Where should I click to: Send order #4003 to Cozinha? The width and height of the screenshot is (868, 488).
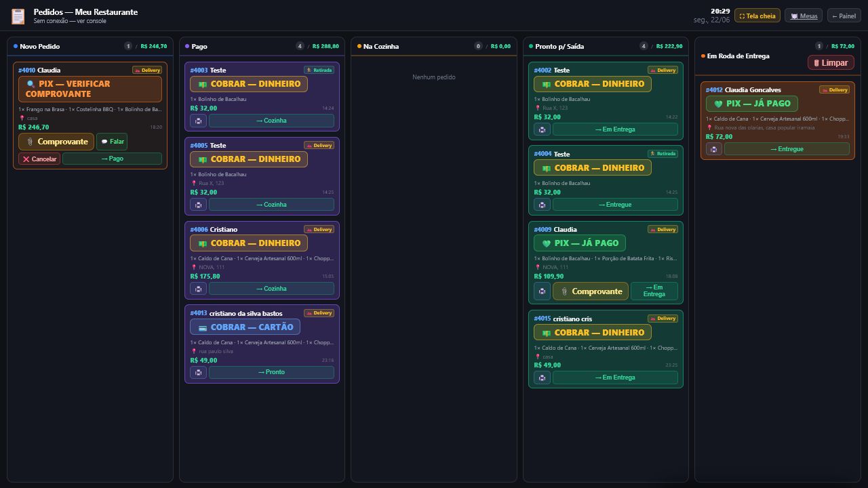(x=271, y=121)
